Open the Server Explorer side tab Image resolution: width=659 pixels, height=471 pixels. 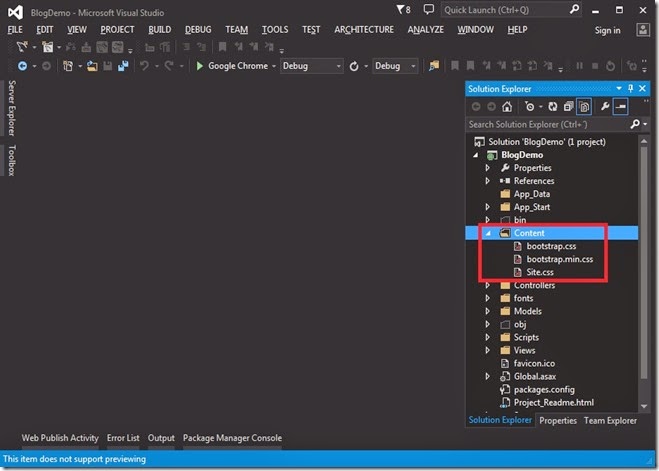click(12, 108)
